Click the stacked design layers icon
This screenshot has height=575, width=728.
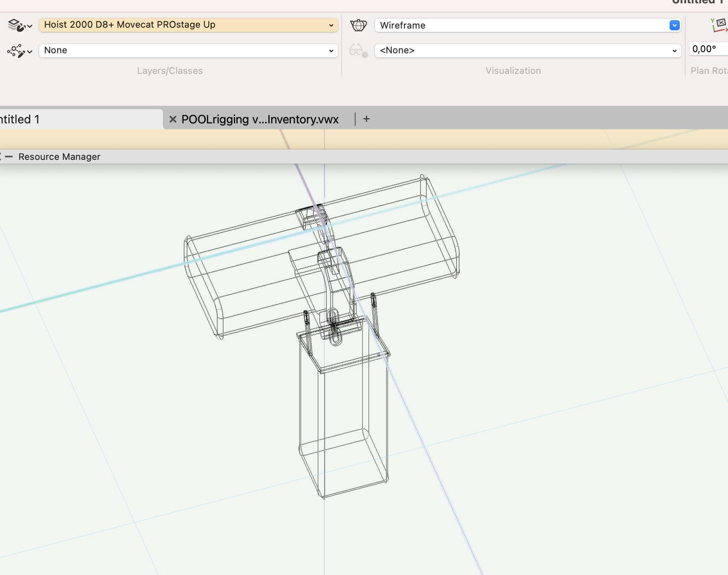click(15, 24)
